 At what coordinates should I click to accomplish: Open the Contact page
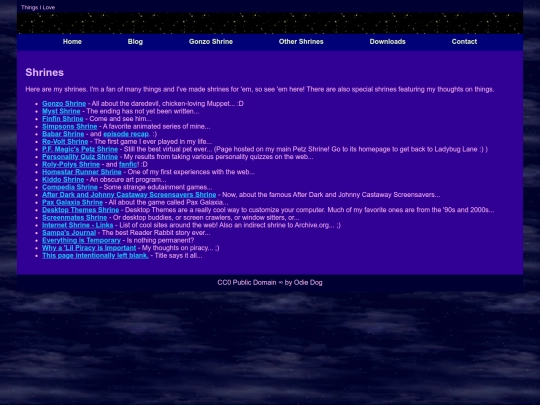point(464,42)
